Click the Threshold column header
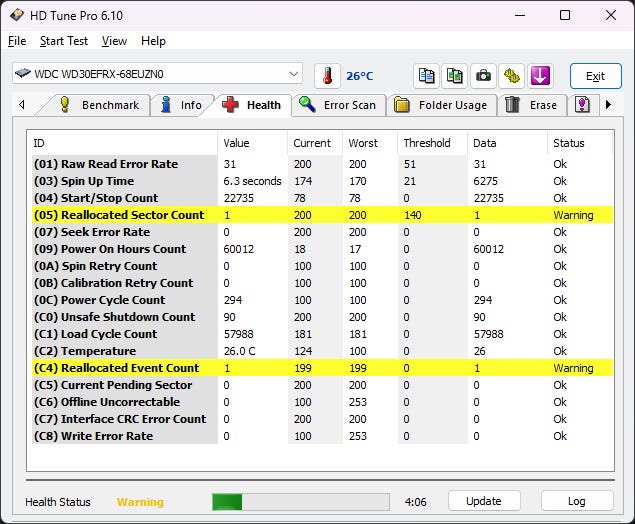This screenshot has width=635, height=524. pos(433,143)
